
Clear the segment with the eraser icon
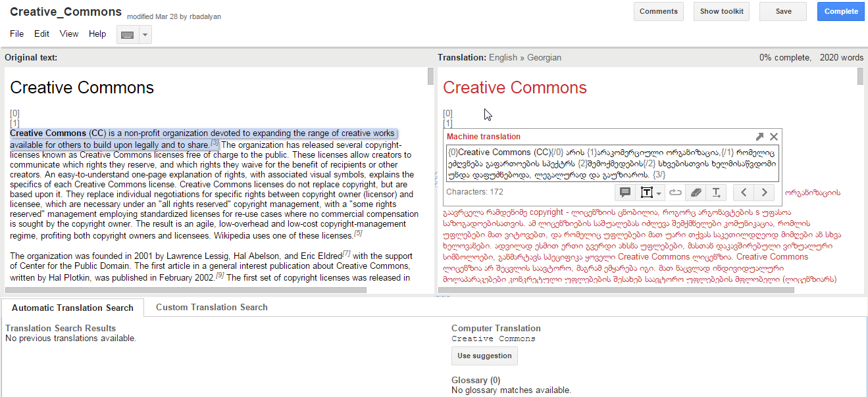[696, 193]
